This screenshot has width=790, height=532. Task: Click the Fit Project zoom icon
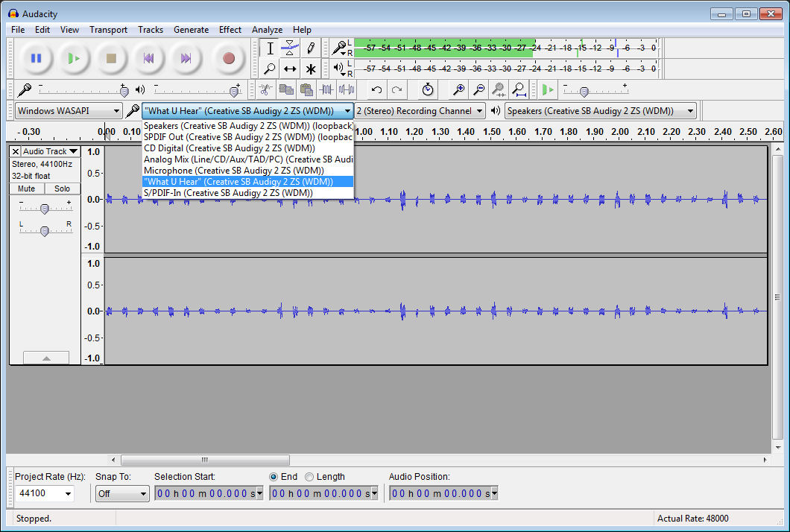point(519,89)
